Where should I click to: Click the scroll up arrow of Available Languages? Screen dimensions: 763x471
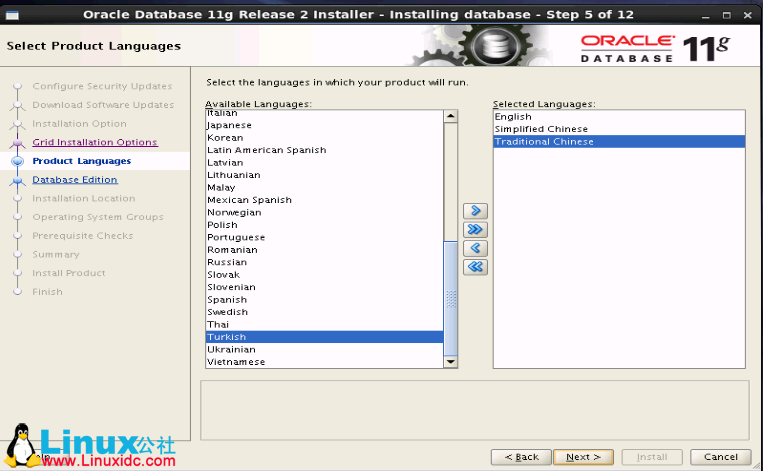[451, 116]
